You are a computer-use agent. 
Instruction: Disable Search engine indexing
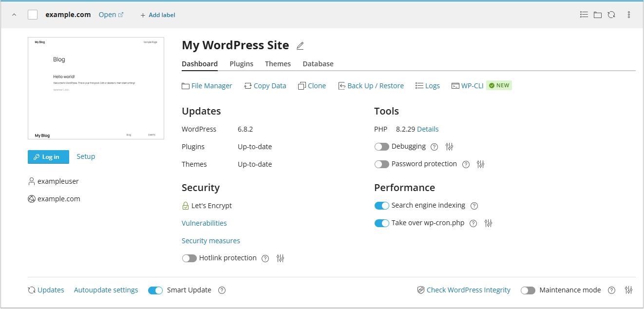click(382, 206)
